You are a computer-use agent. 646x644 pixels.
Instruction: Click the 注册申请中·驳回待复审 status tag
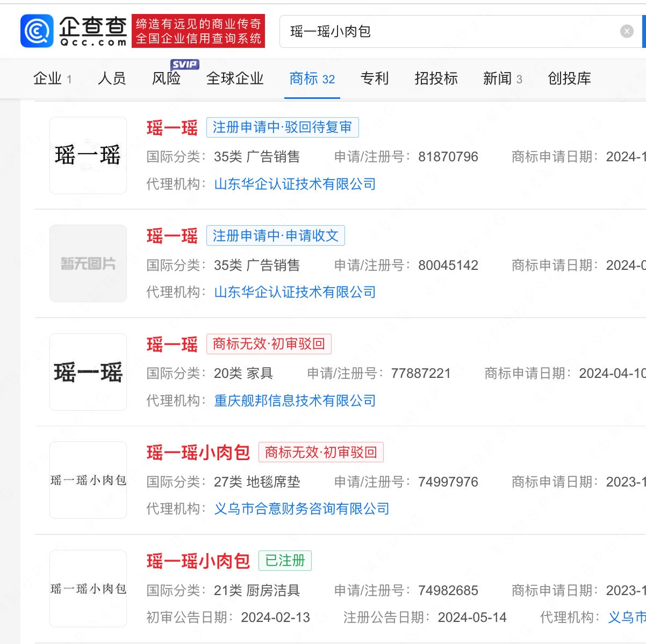283,127
